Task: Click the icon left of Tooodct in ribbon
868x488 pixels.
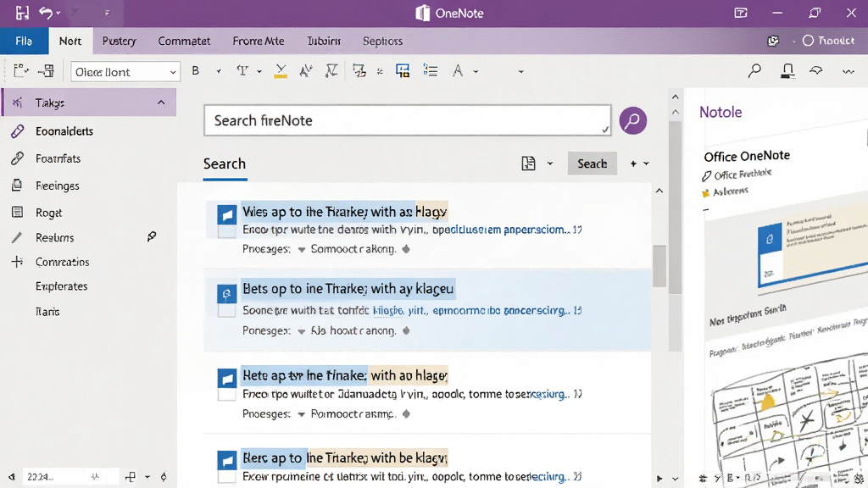Action: tap(773, 41)
